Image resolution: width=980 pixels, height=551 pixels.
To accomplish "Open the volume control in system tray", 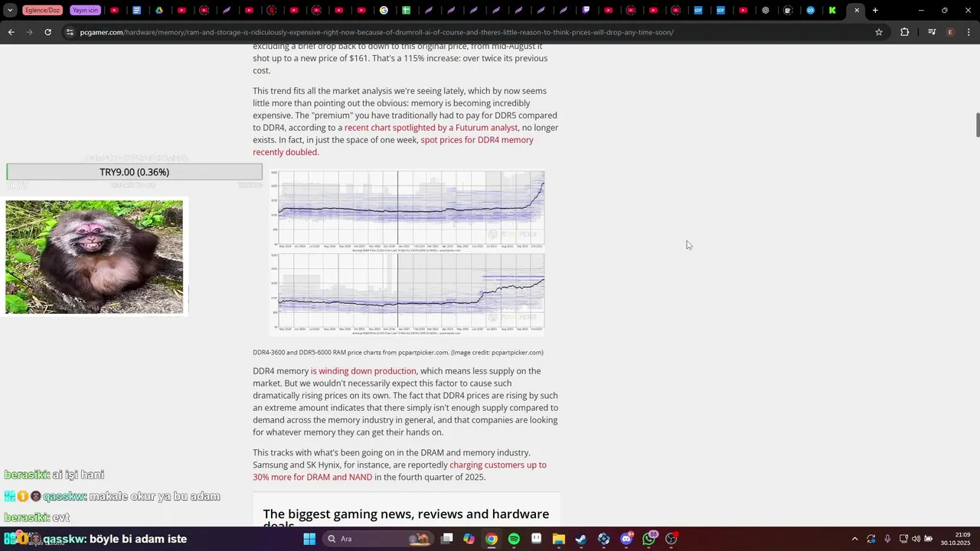I will click(x=916, y=539).
